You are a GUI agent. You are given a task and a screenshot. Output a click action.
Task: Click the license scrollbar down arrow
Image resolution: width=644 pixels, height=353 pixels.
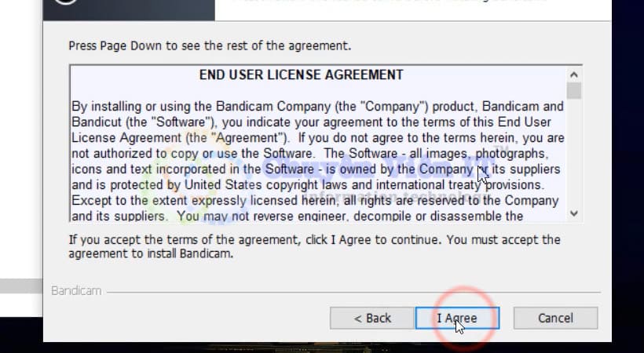[x=574, y=213]
